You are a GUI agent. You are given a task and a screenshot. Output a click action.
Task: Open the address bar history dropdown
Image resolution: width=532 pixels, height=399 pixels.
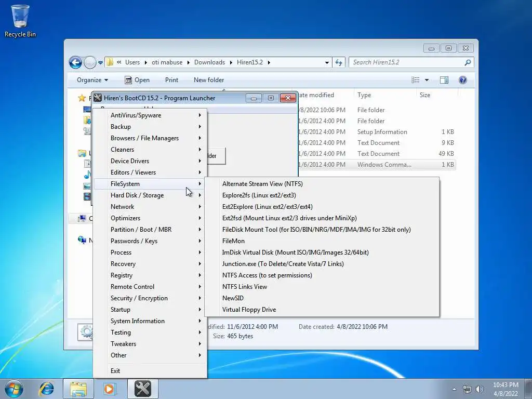pyautogui.click(x=327, y=62)
